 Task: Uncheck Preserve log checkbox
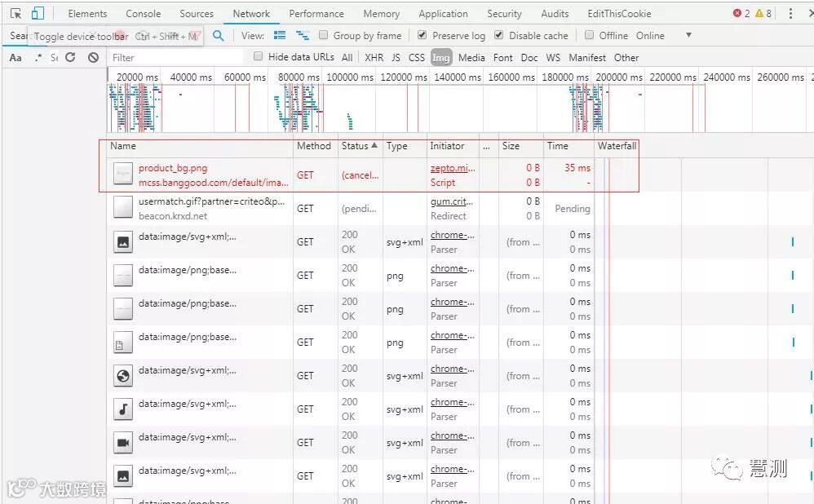pos(422,35)
